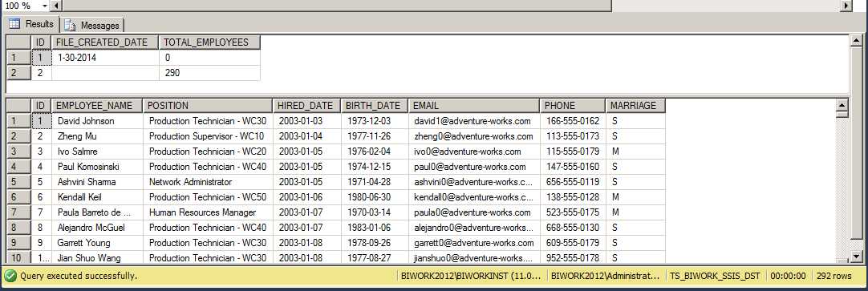Viewport: 868px width, 291px height.
Task: Click the Jian Shuo Wang name cell
Action: point(97,257)
